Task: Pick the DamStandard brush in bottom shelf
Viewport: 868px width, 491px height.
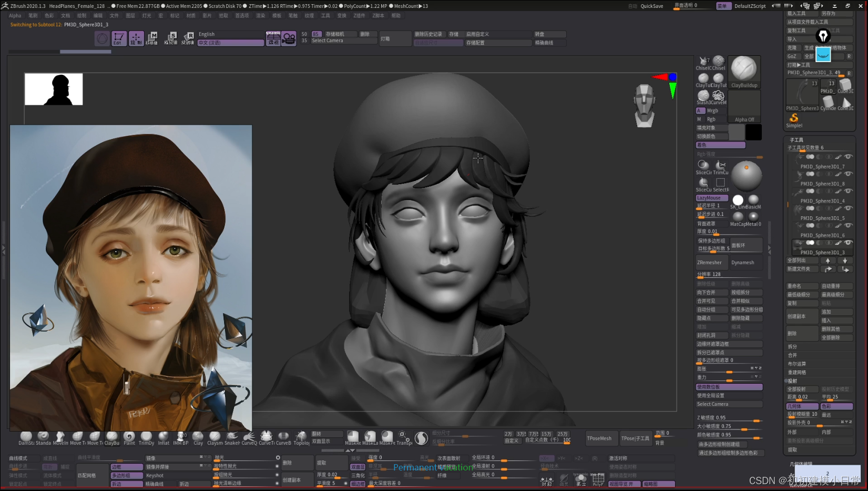Action: (x=26, y=436)
